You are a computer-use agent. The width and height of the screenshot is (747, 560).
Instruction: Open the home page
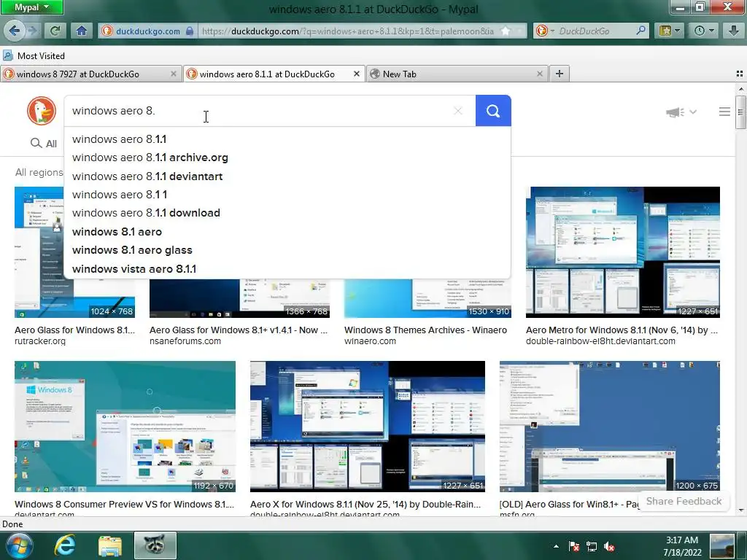82,31
